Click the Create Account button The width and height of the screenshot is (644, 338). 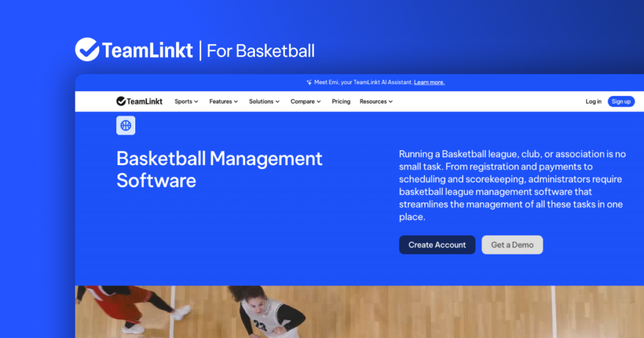click(x=437, y=245)
